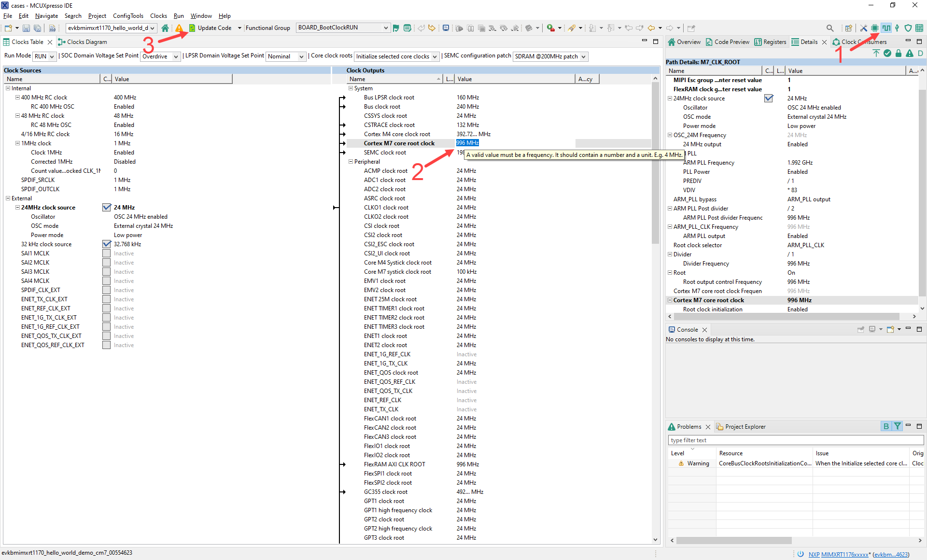Click the lock icon in Details panel
This screenshot has width=927, height=560.
coord(898,53)
